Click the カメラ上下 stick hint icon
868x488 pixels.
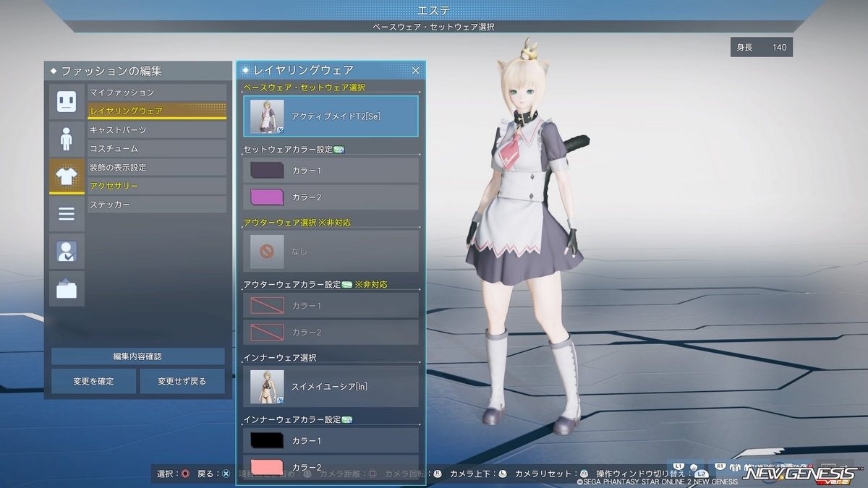[502, 474]
